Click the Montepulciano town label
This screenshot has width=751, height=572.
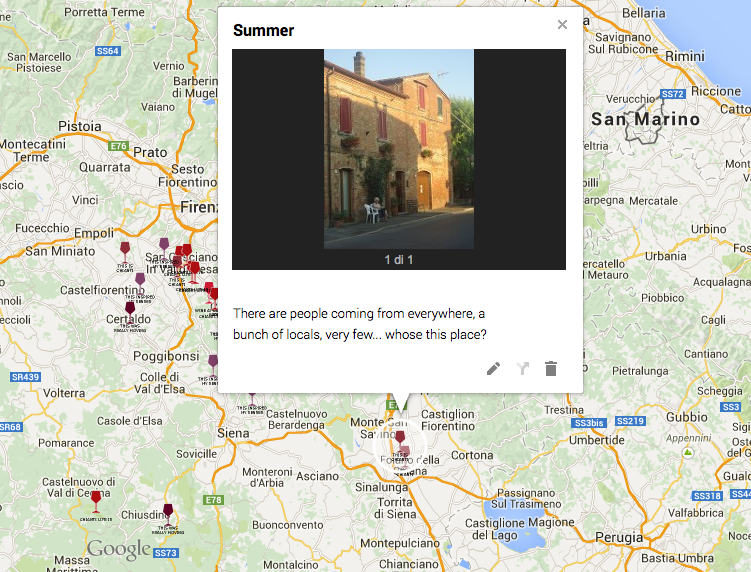point(400,543)
